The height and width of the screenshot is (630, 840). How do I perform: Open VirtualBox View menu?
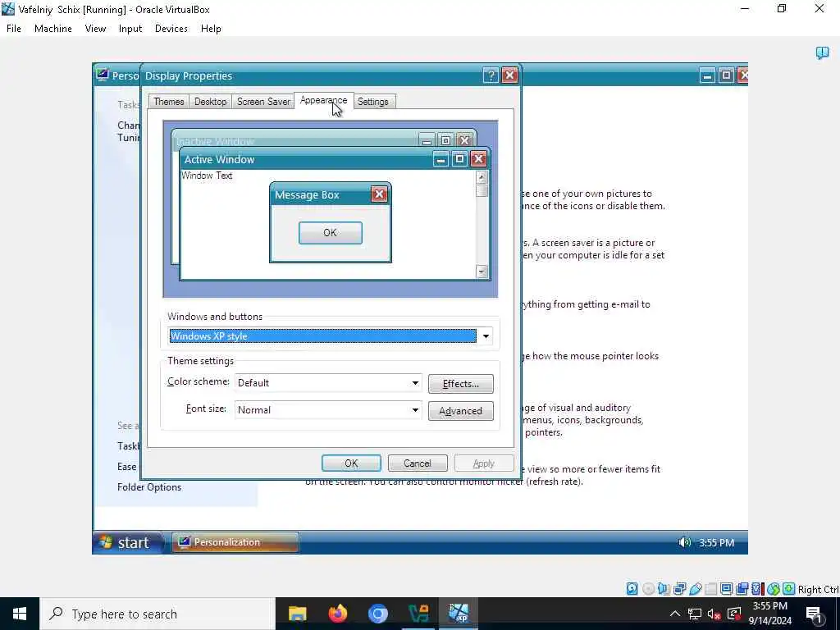click(x=95, y=29)
